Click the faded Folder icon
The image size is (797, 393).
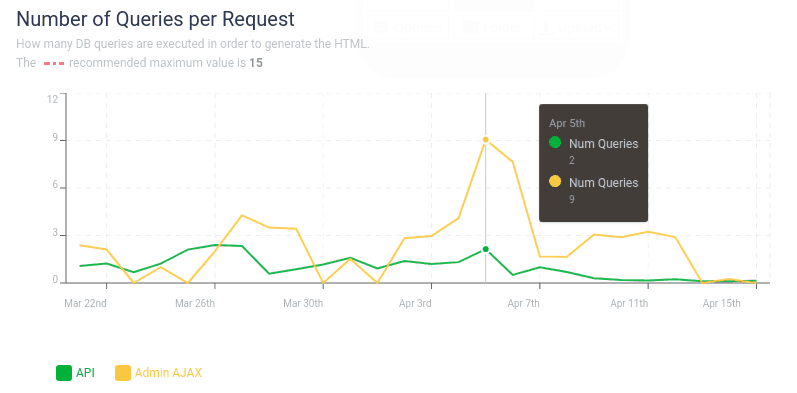pyautogui.click(x=471, y=27)
